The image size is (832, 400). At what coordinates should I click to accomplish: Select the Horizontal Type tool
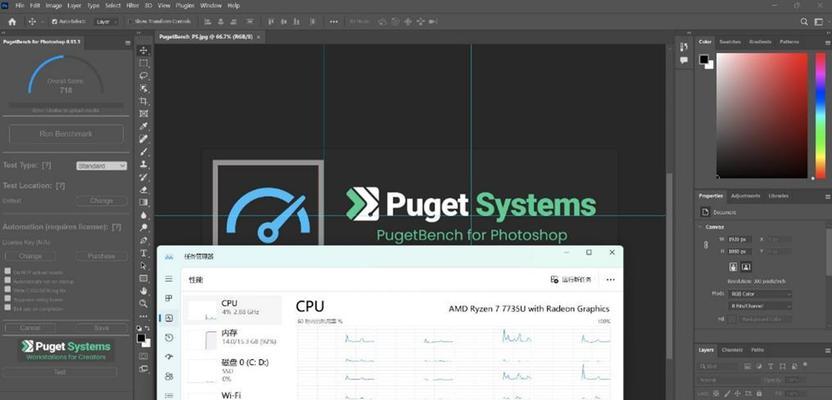(x=143, y=253)
